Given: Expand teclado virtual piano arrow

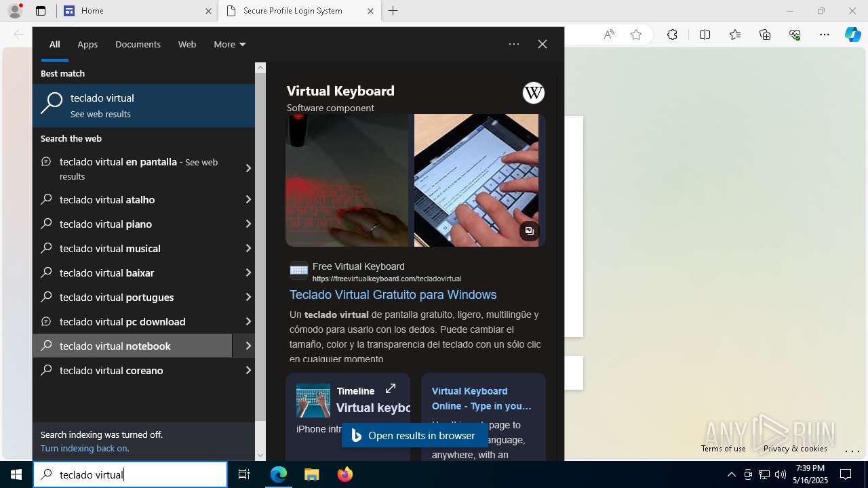Looking at the screenshot, I should pos(248,224).
